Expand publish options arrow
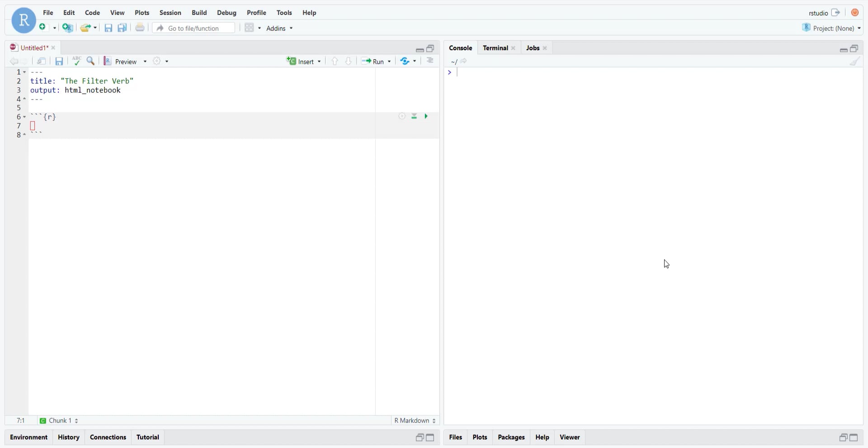868x448 pixels. point(415,61)
